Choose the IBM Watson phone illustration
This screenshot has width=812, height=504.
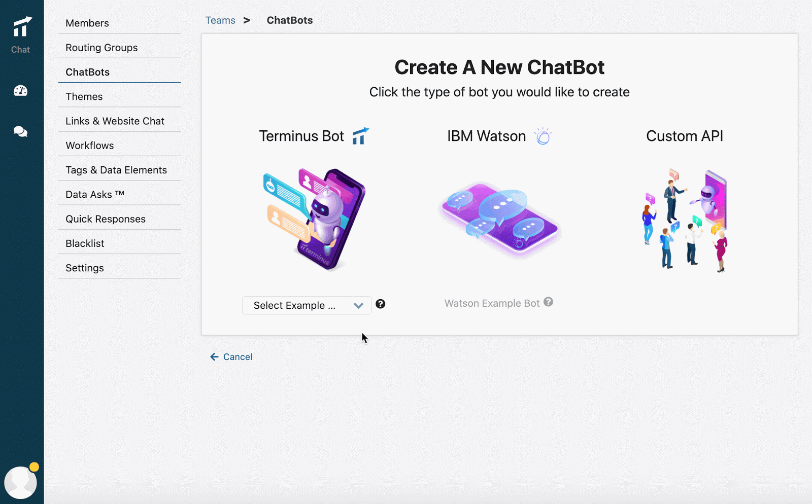[x=500, y=220]
